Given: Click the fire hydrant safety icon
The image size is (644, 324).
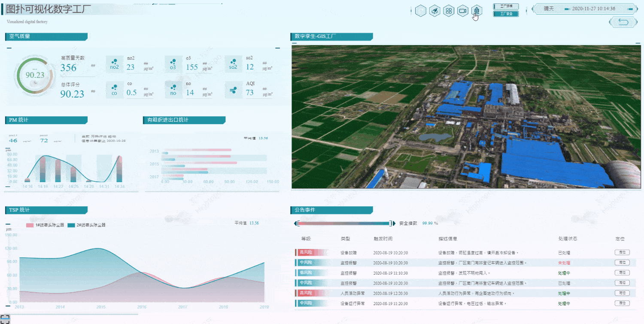Looking at the screenshot, I should coord(477,11).
